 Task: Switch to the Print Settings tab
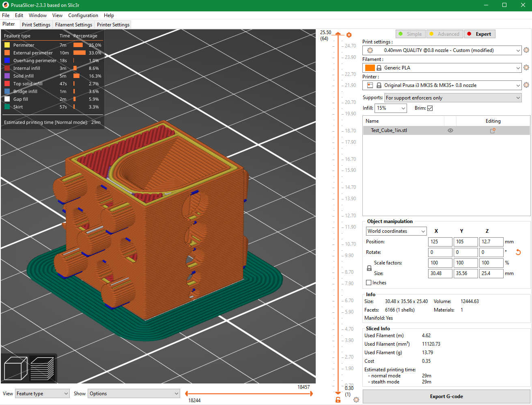36,25
